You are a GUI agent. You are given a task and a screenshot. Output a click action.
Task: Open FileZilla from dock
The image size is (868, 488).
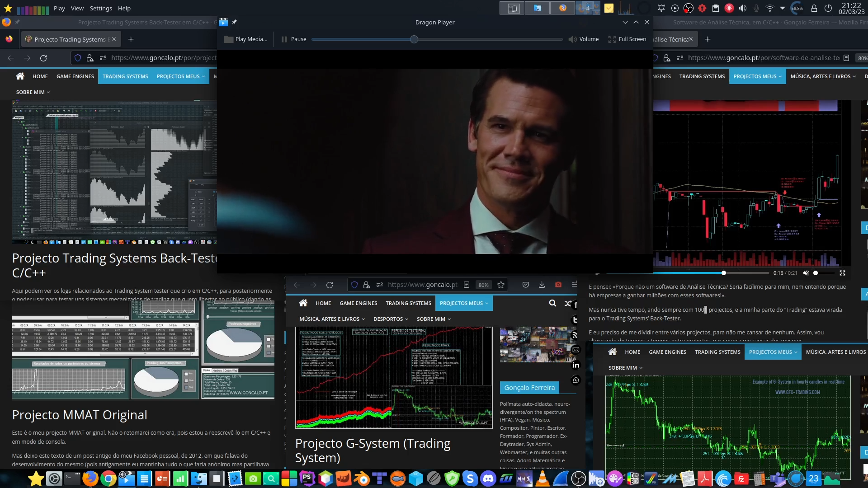(x=741, y=479)
